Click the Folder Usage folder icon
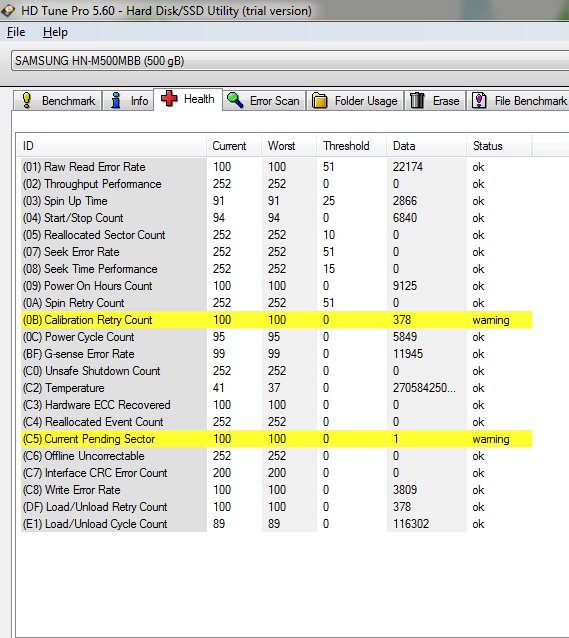The height and width of the screenshot is (638, 569). pos(320,101)
